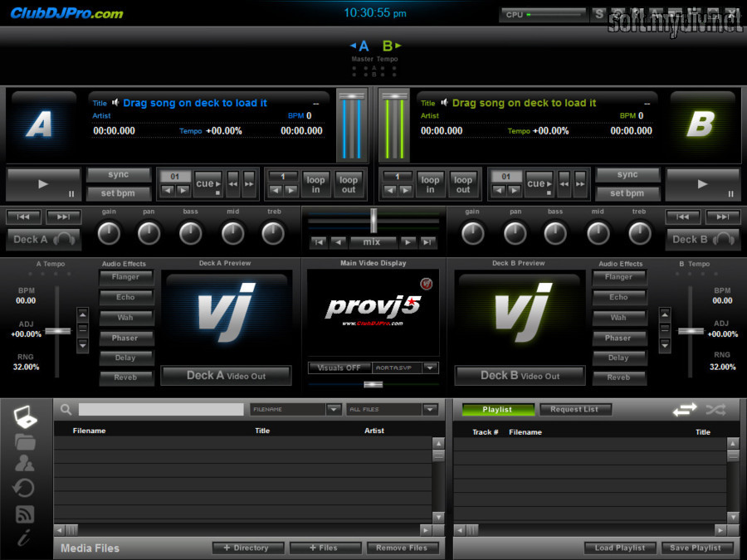The image size is (747, 560).
Task: Switch to the Request List tab
Action: pyautogui.click(x=574, y=410)
